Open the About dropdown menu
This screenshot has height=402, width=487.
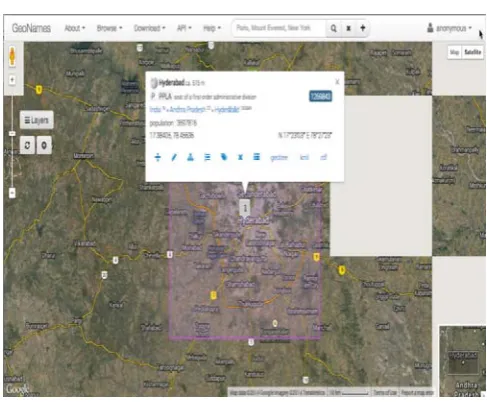pyautogui.click(x=75, y=28)
